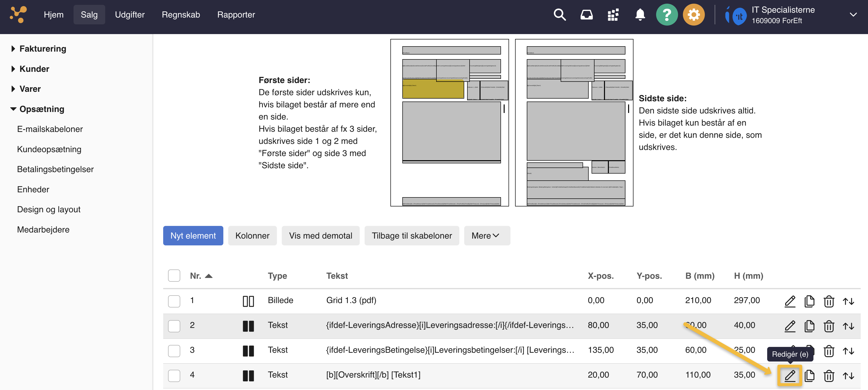Open the notifications bell
868x390 pixels.
640,15
